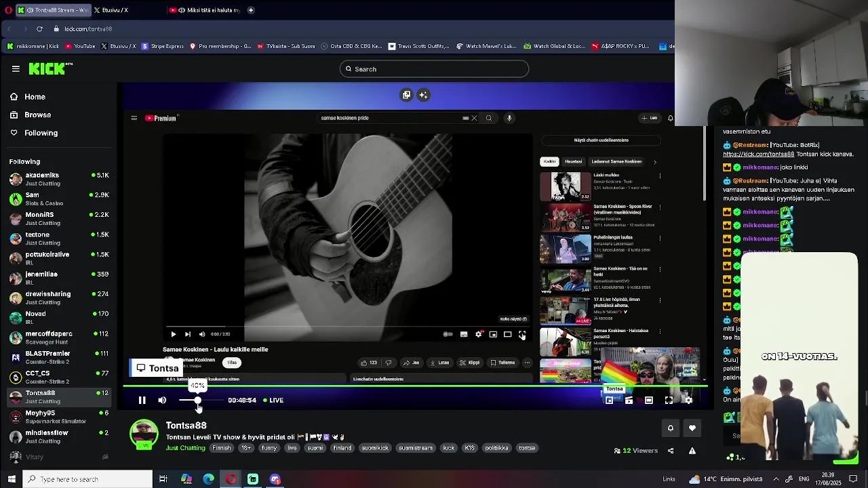868x488 pixels.
Task: Go back in the browser
Action: 9,28
